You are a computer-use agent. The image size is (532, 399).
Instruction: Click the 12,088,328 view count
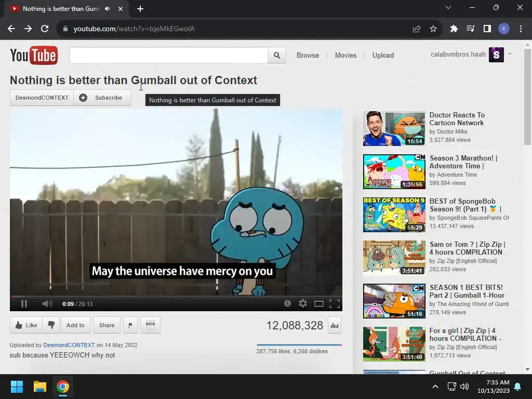(x=295, y=325)
